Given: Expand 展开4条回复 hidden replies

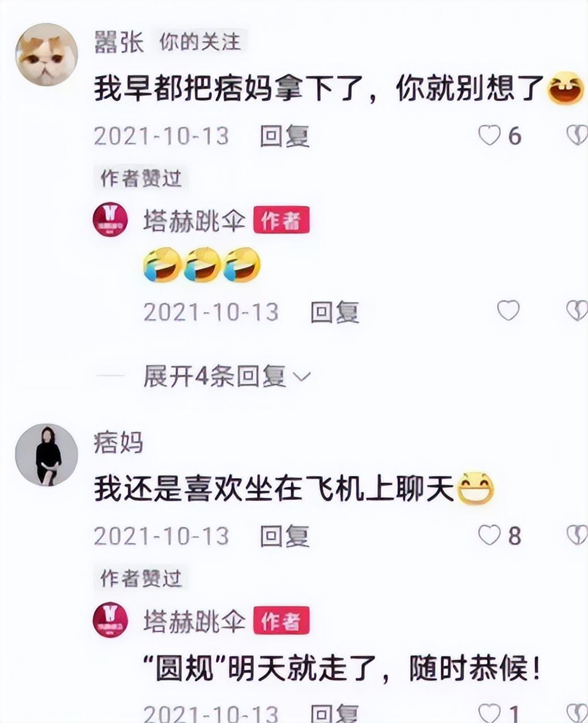Looking at the screenshot, I should click(x=214, y=376).
